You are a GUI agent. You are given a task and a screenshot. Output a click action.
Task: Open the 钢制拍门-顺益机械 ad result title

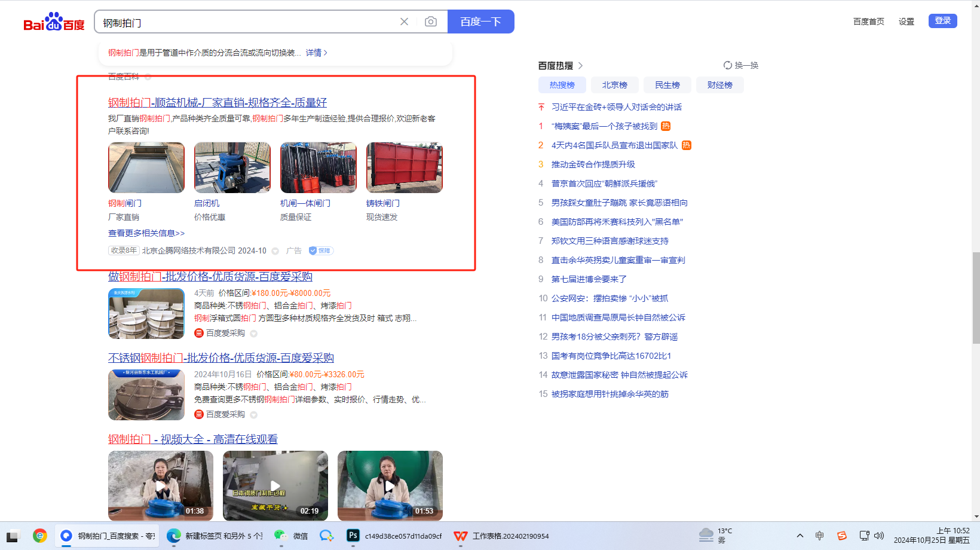coord(218,103)
